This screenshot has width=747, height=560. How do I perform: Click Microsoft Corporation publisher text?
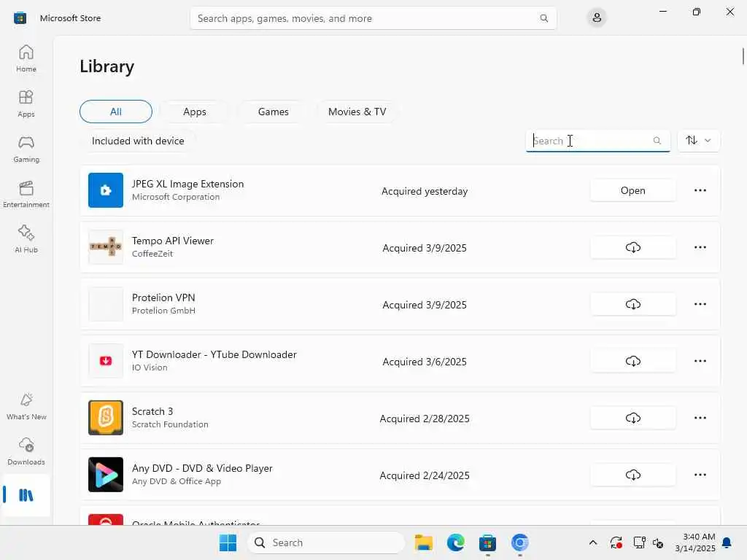point(176,197)
